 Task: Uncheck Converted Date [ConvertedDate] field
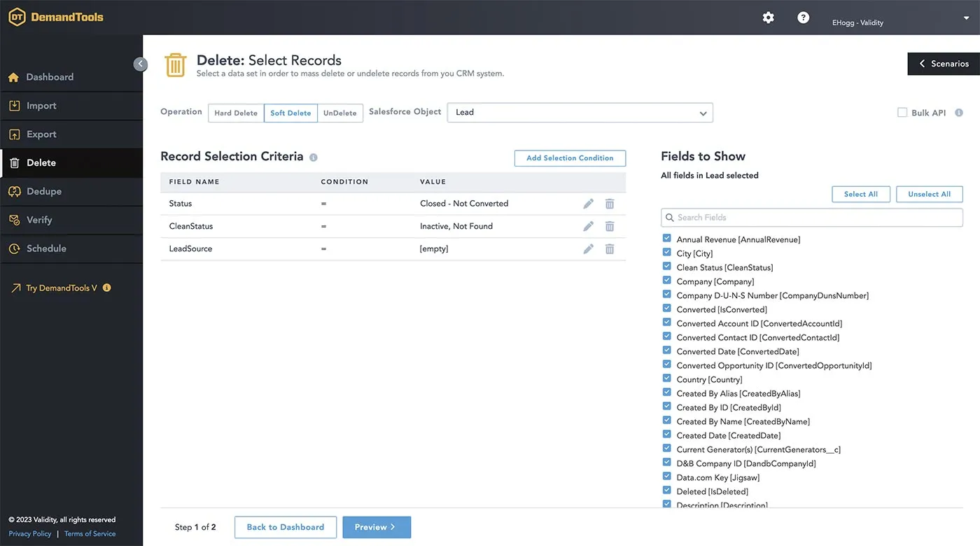666,351
